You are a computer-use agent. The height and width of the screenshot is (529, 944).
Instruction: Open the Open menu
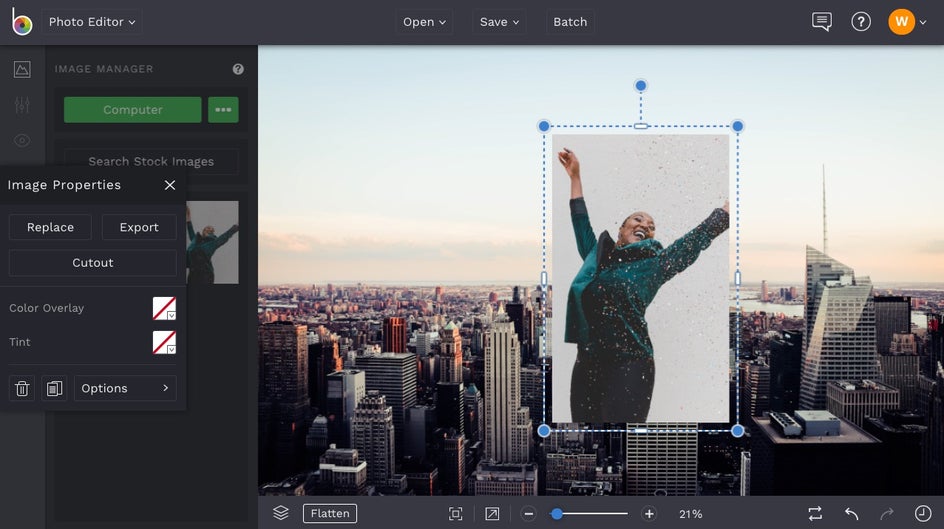424,22
